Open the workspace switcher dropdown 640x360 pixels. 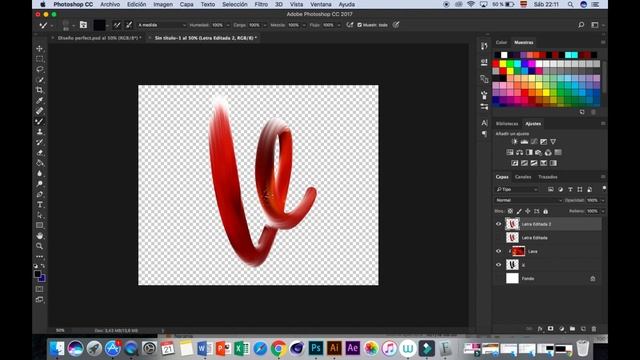tap(596, 25)
